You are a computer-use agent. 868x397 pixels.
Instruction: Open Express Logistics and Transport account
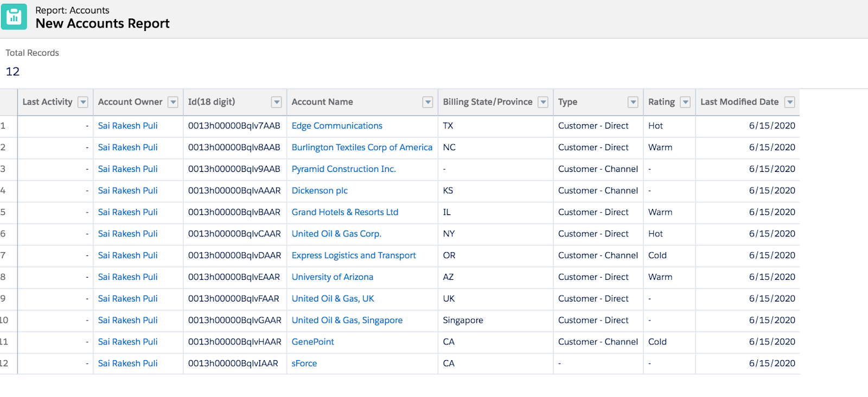point(354,255)
